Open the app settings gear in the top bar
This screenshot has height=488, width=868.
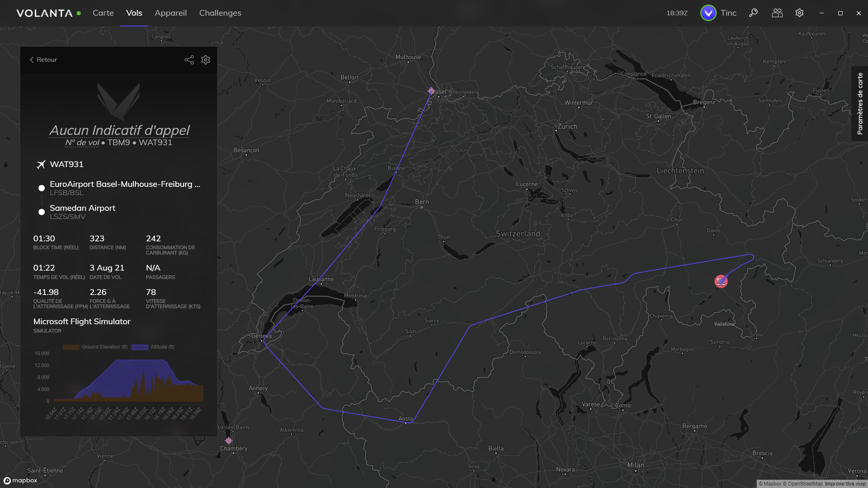coord(799,13)
